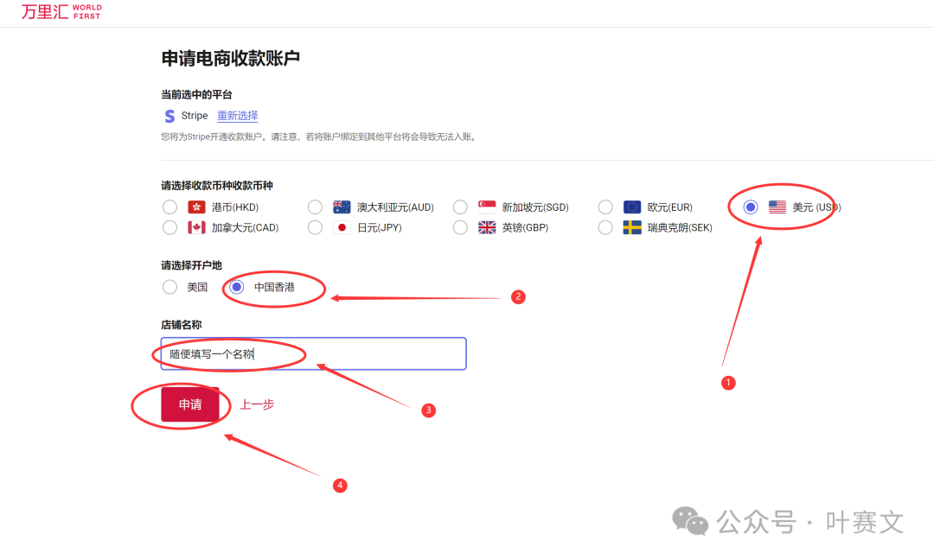Click the Canadian flag icon
This screenshot has width=934, height=560.
coord(196,227)
